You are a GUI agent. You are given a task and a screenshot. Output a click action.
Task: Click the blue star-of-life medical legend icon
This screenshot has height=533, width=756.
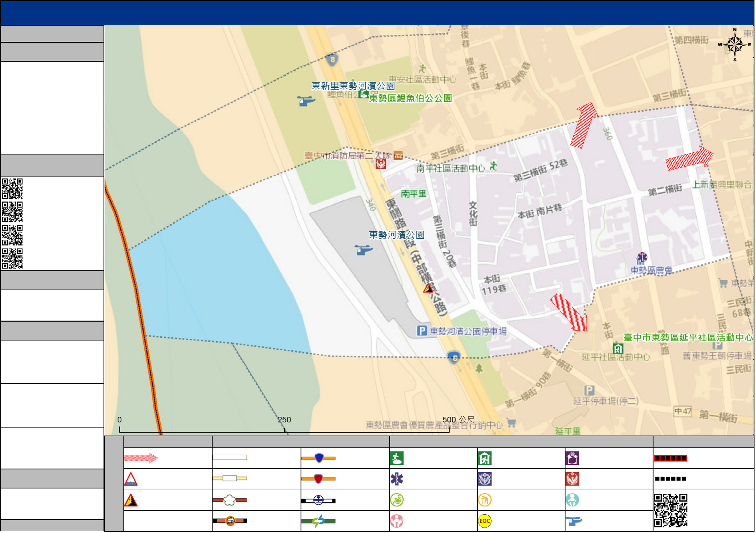click(397, 479)
